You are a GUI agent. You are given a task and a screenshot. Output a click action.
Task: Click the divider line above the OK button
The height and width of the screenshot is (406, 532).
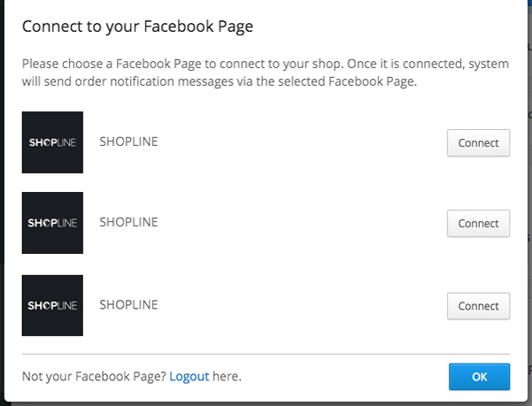tap(266, 354)
